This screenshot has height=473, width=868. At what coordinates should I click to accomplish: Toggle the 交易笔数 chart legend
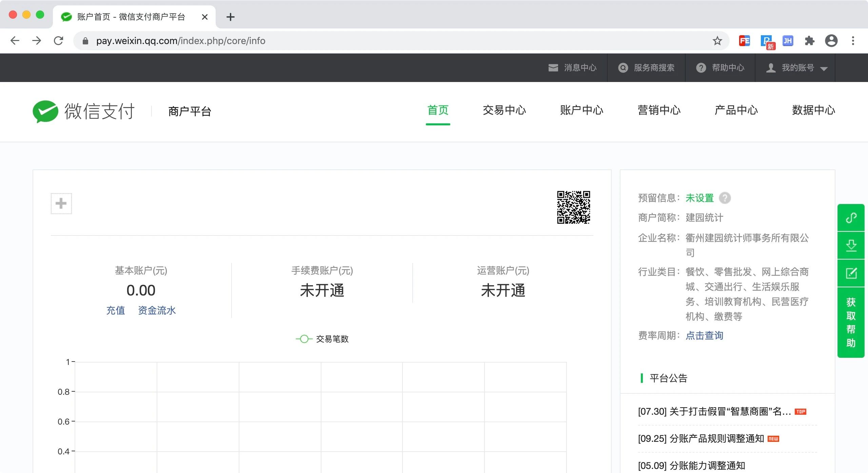[x=322, y=339]
